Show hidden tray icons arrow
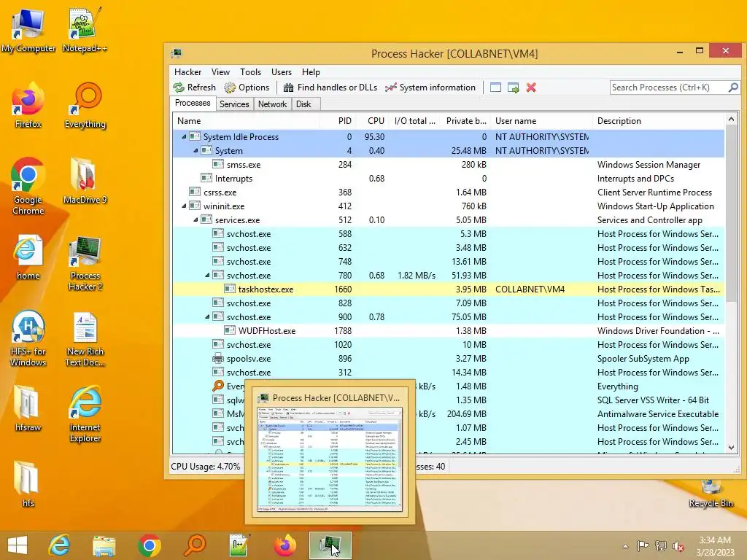Viewport: 747px width, 560px height. pyautogui.click(x=625, y=546)
